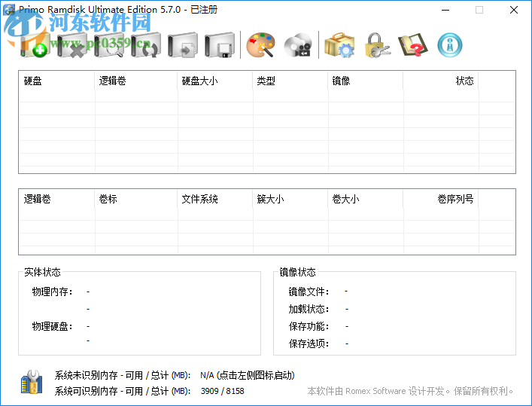Click the Romex Software copyright text
This screenshot has height=406, width=532.
coord(410,391)
